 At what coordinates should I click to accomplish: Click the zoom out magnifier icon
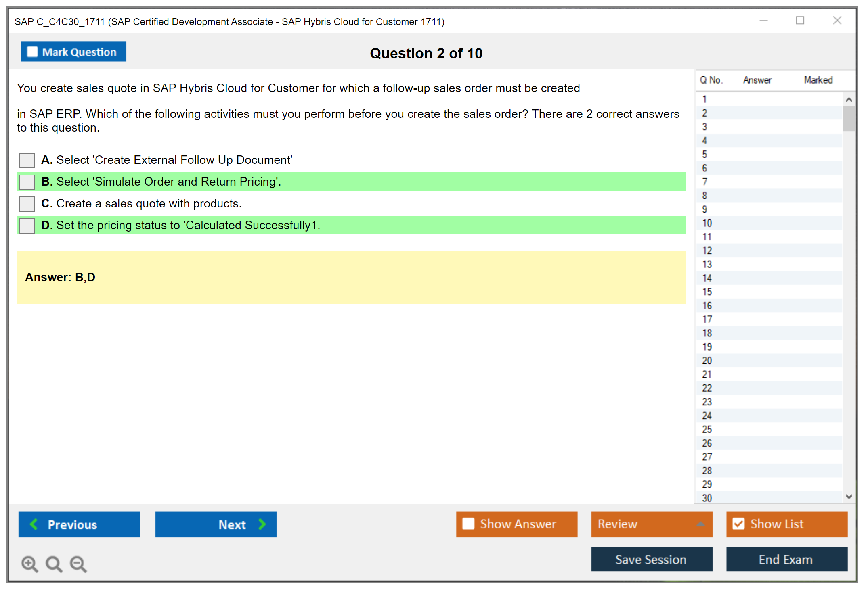click(78, 564)
